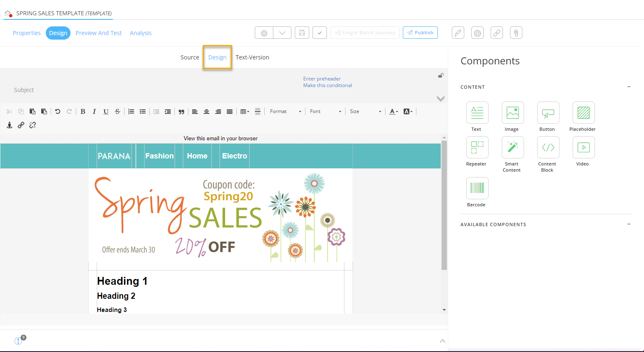Insert a Video component

583,148
